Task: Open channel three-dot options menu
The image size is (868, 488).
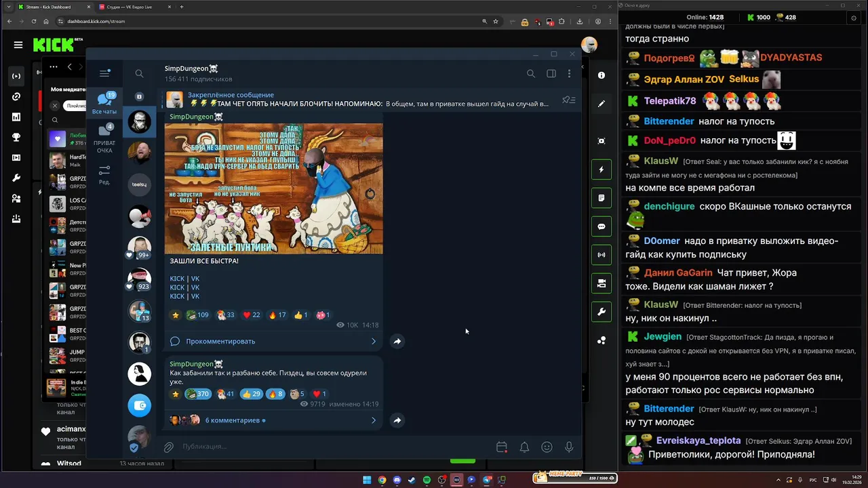Action: point(569,73)
